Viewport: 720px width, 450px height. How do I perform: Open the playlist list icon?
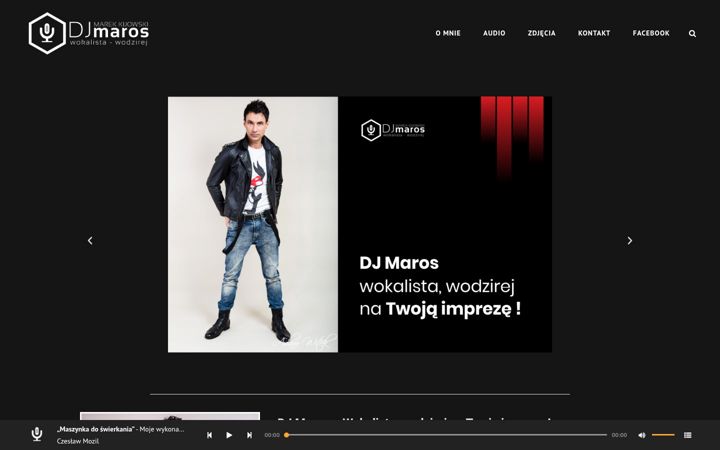tap(687, 435)
